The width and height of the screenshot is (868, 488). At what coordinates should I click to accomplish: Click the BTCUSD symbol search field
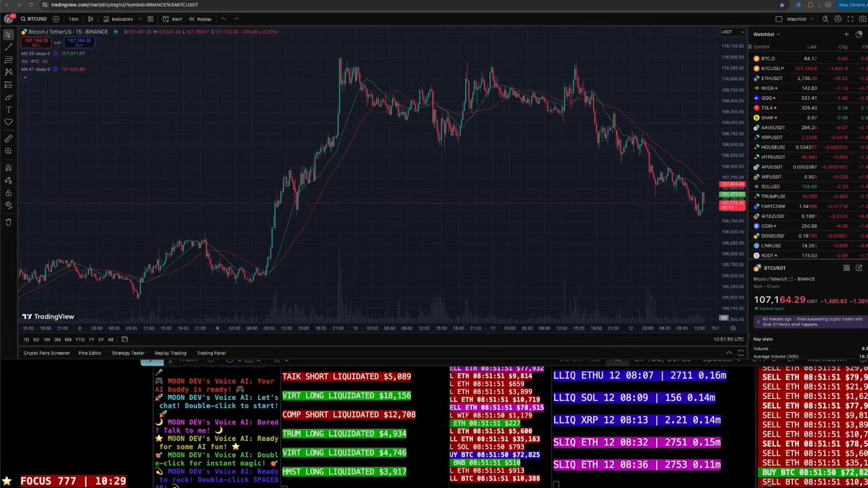click(35, 20)
